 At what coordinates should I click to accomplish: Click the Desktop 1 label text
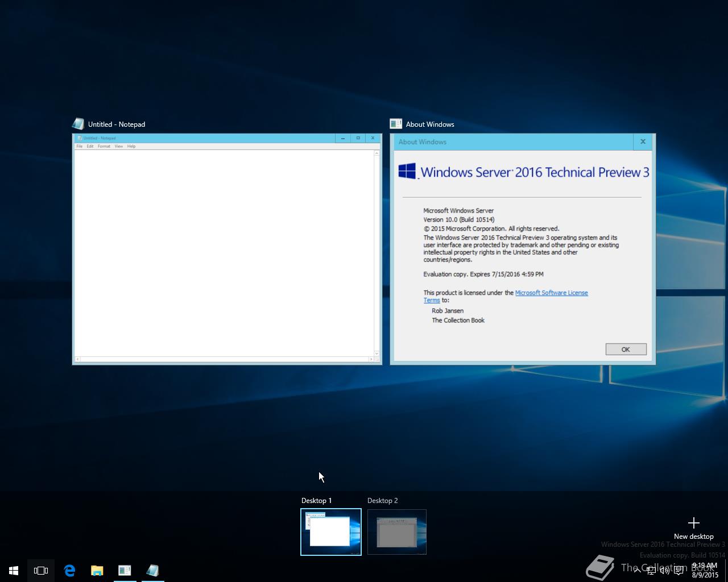[316, 501]
